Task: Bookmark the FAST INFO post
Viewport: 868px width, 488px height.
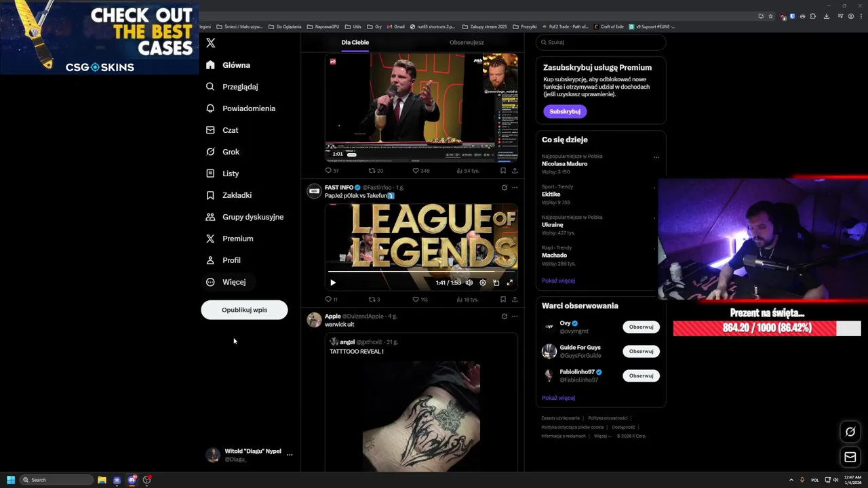Action: pos(502,299)
